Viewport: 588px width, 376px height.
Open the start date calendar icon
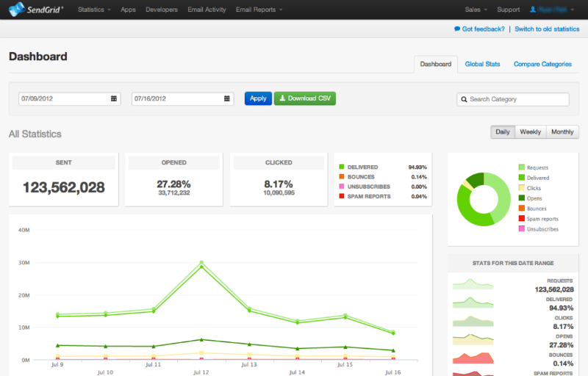[114, 98]
